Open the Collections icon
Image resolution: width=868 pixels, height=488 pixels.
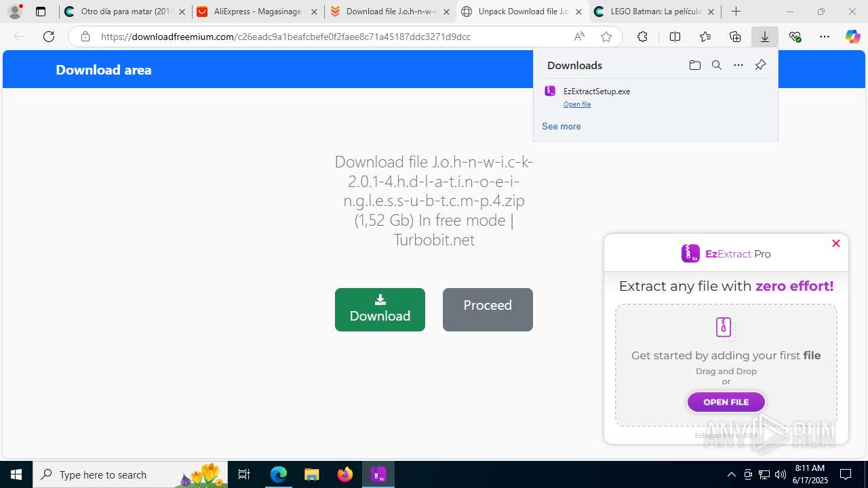pos(735,37)
